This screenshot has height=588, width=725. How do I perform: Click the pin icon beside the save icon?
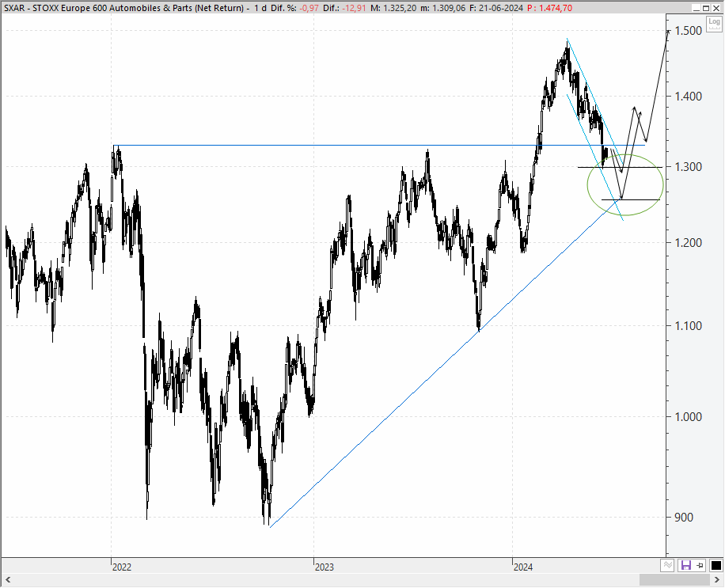(700, 565)
